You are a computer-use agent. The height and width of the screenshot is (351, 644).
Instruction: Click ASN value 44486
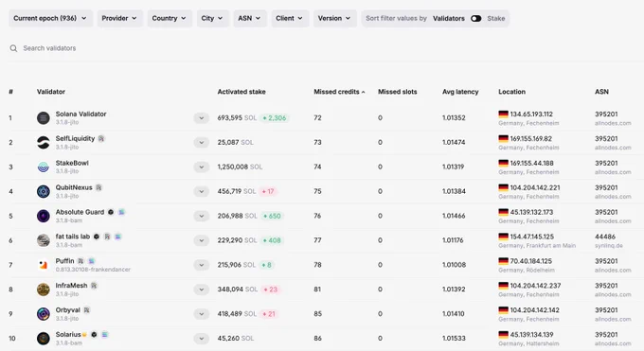(x=605, y=237)
